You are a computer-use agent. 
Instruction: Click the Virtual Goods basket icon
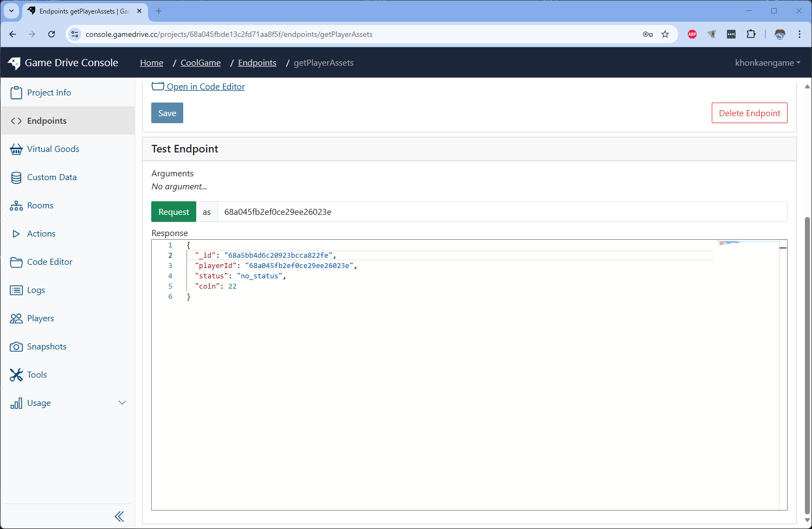tap(16, 149)
